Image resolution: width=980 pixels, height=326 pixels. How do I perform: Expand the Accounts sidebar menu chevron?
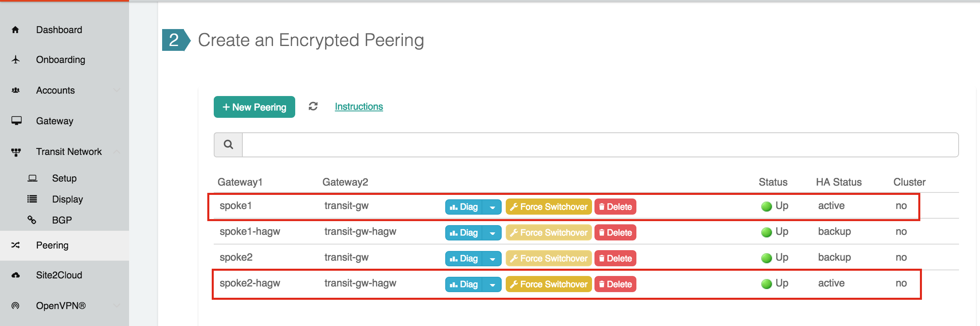coord(117,90)
